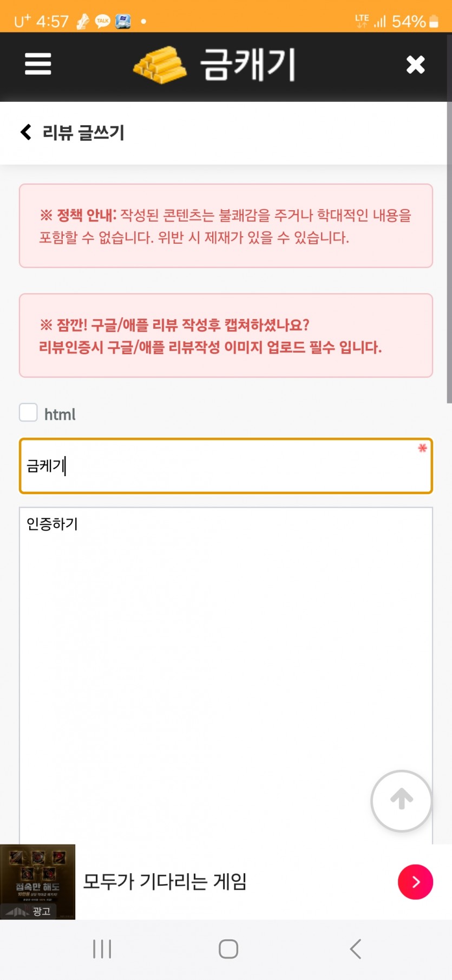Tap the 정책 안내 policy notice box
The width and height of the screenshot is (452, 980).
coord(226,226)
